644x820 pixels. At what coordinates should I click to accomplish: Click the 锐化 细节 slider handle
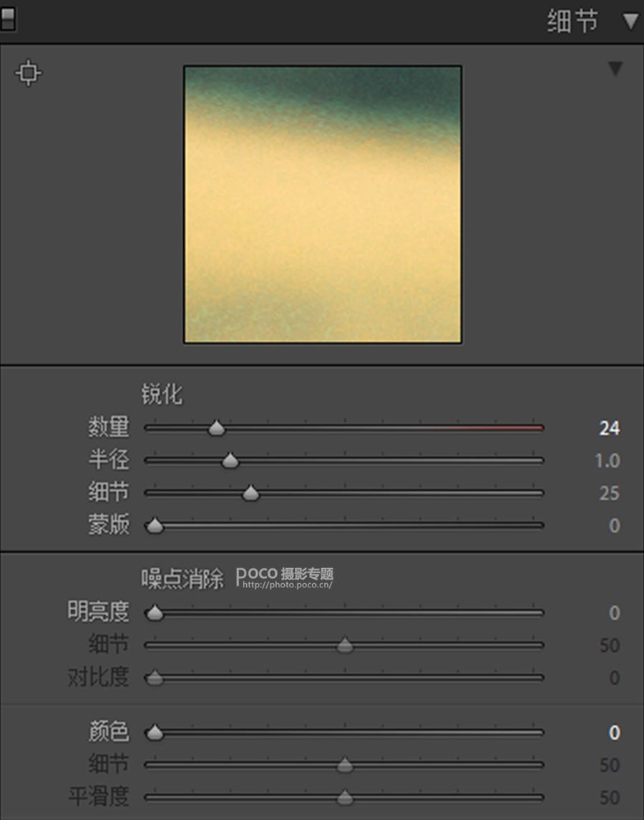(250, 492)
